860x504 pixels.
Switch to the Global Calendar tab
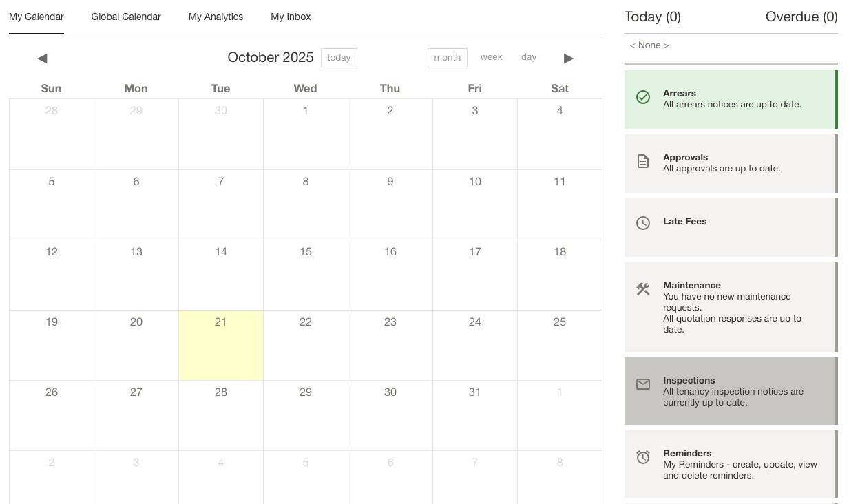[x=125, y=17]
